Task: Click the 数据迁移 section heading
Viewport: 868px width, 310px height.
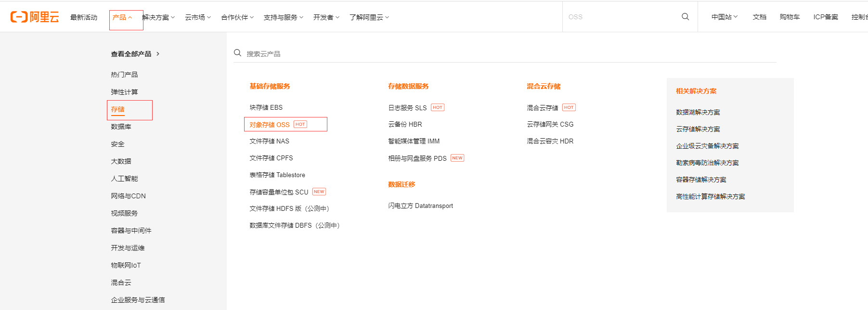Action: tap(402, 184)
